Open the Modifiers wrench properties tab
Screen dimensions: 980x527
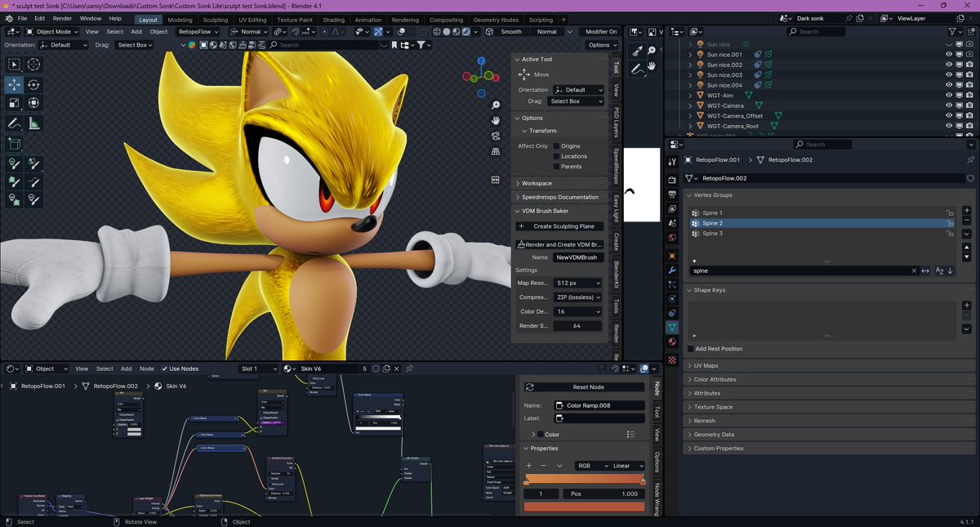(x=672, y=270)
